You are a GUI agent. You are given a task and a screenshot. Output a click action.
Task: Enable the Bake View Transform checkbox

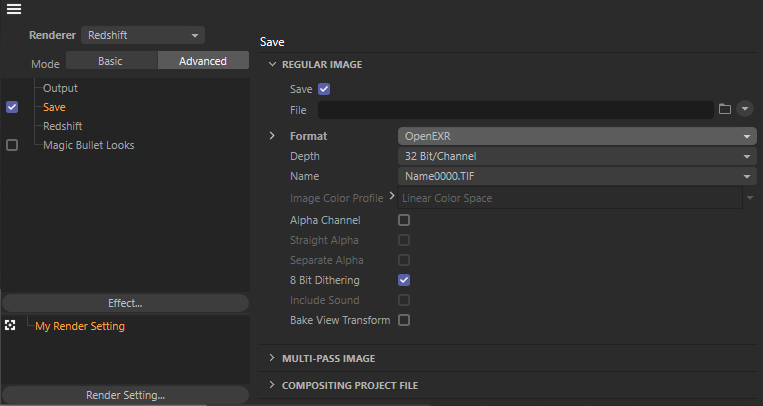click(404, 320)
